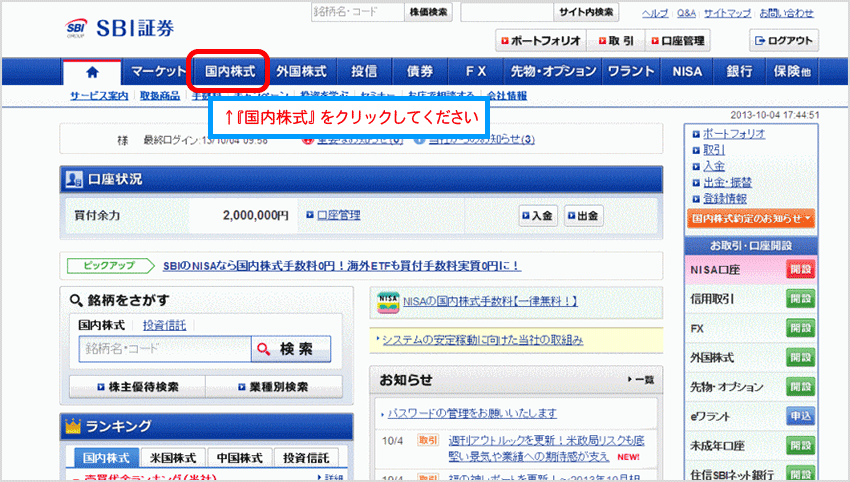This screenshot has width=850, height=482.
Task: Open the 先物・オプション menu
Action: tap(553, 72)
